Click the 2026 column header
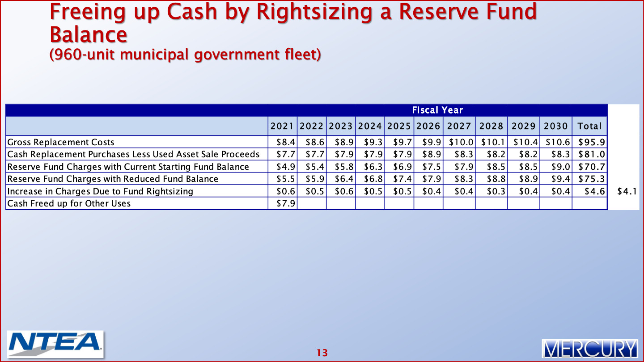Image resolution: width=644 pixels, height=362 pixels. pyautogui.click(x=428, y=126)
